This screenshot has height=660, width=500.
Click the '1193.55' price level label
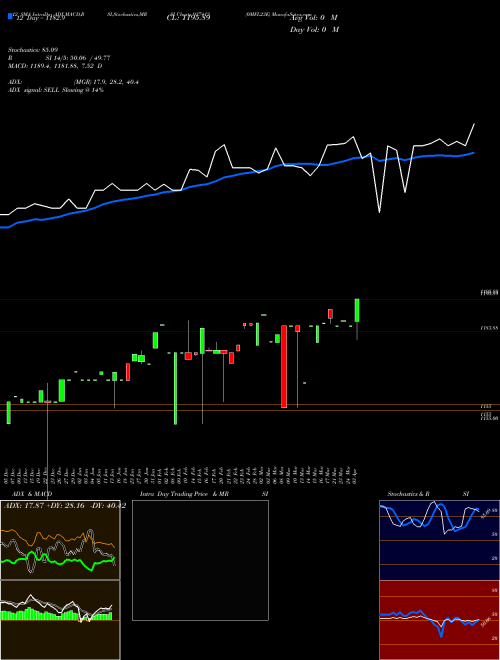(490, 327)
